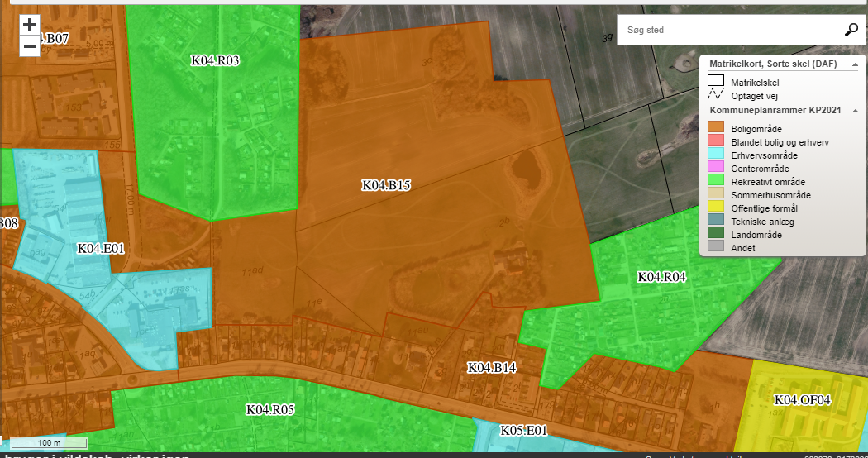Click the orange Boligområde legend swatch
Image resolution: width=868 pixels, height=458 pixels.
coord(716,128)
